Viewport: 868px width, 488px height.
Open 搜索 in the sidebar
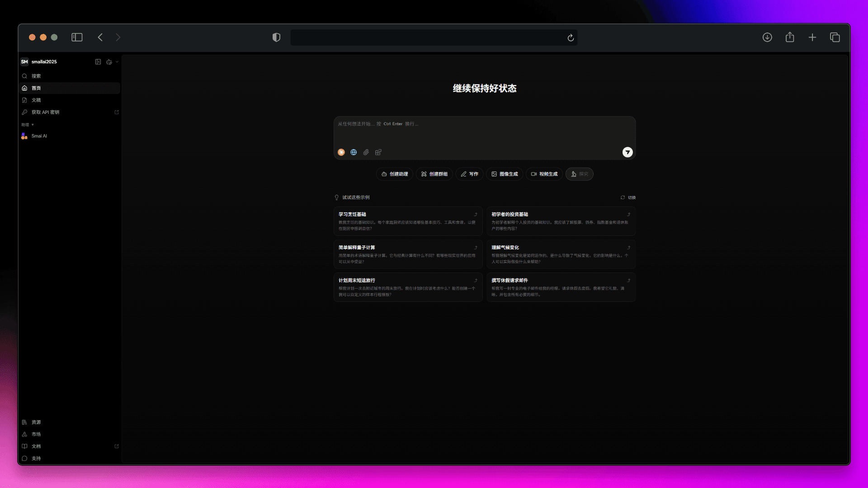(36, 76)
